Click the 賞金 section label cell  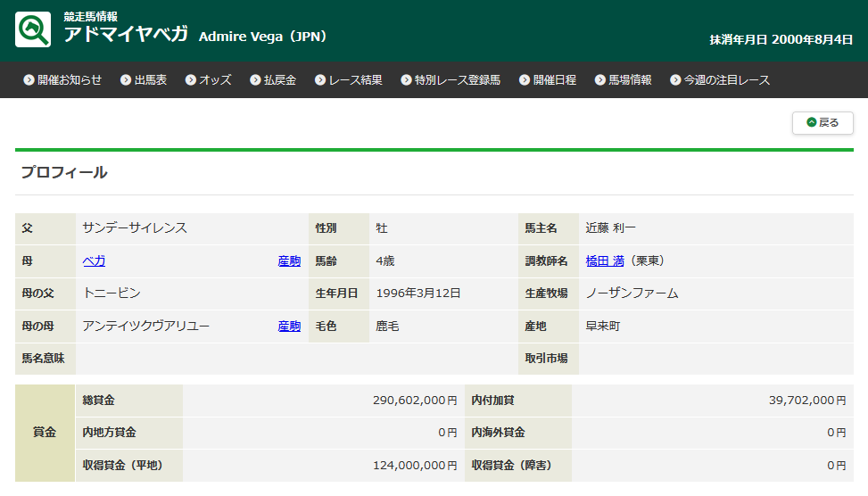(45, 433)
